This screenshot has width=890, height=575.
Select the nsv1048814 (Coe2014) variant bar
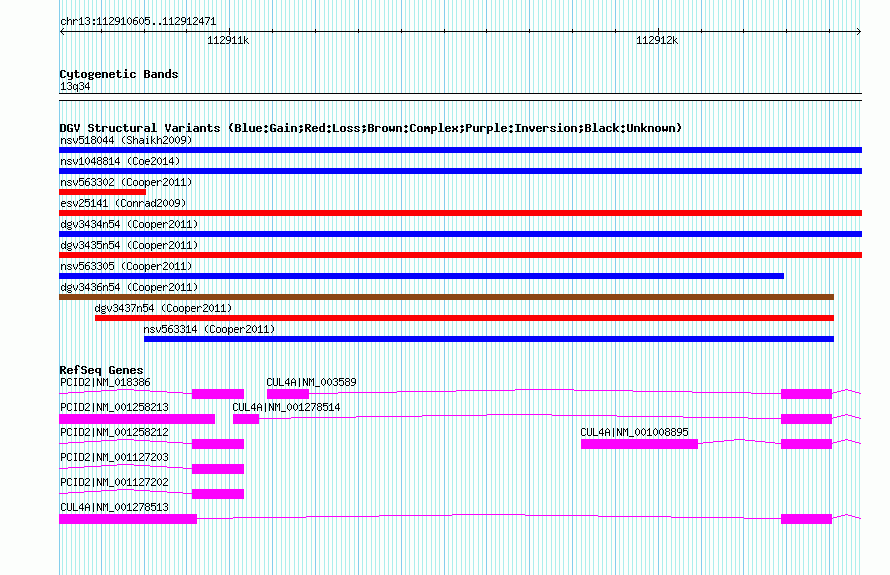pos(460,171)
